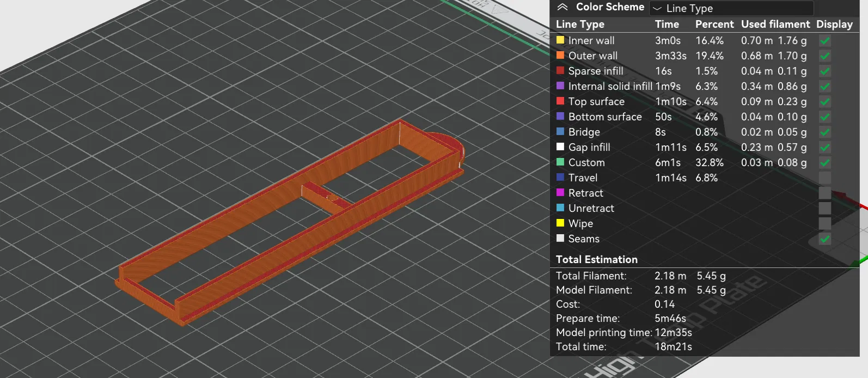Toggle Top surface display checkbox
The width and height of the screenshot is (868, 378).
click(x=825, y=102)
